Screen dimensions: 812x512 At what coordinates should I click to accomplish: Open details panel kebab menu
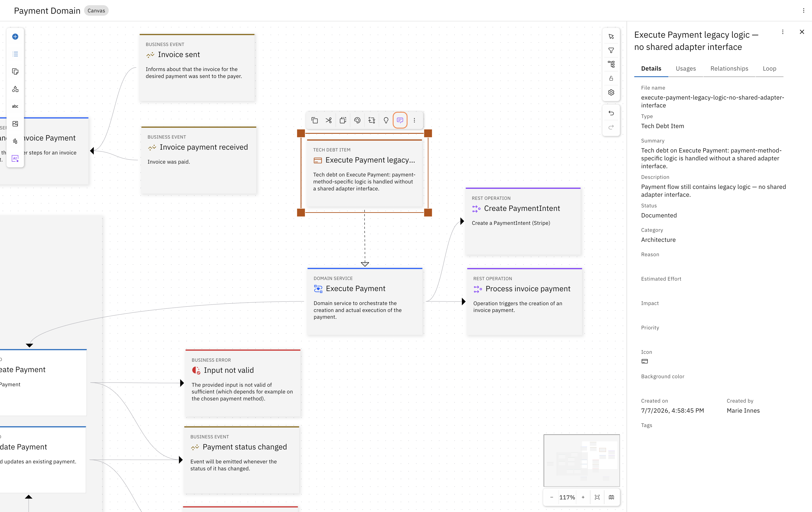tap(783, 32)
